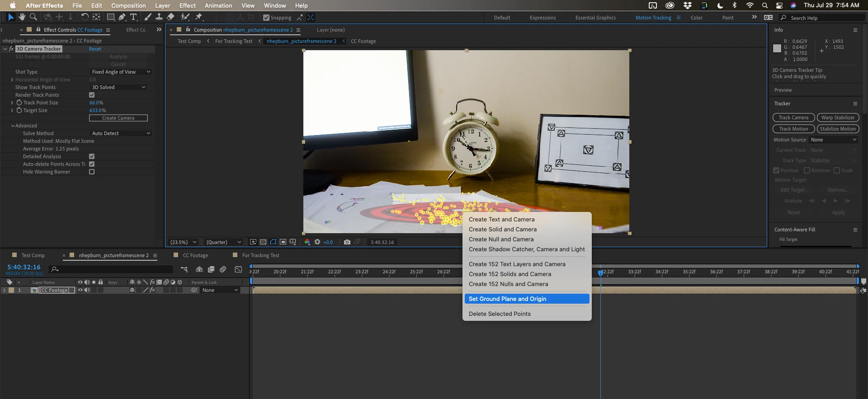Screen dimensions: 868x399
Task: Click the Region of Interest icon
Action: [x=283, y=242]
